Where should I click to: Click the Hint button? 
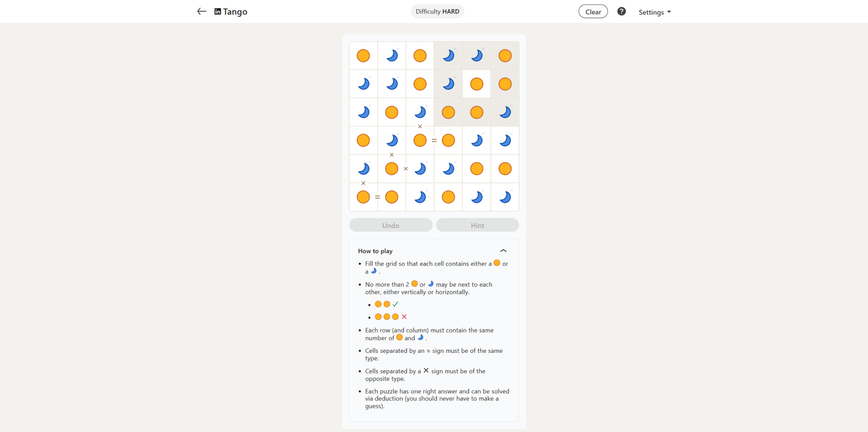point(477,225)
